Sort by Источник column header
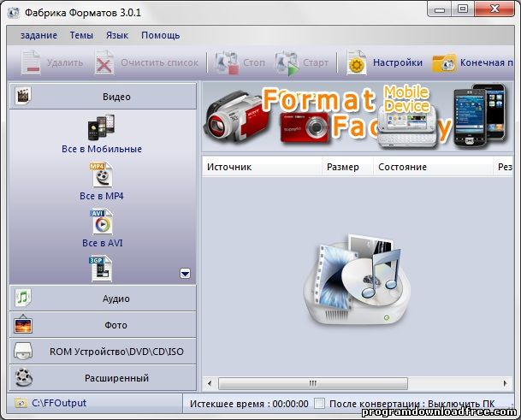521x420 pixels. (x=262, y=167)
